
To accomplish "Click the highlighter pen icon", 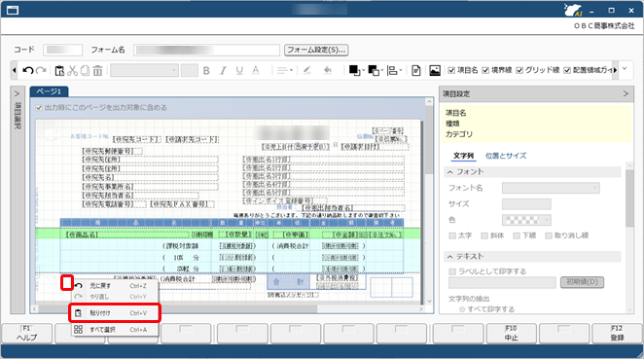I will click(x=306, y=70).
